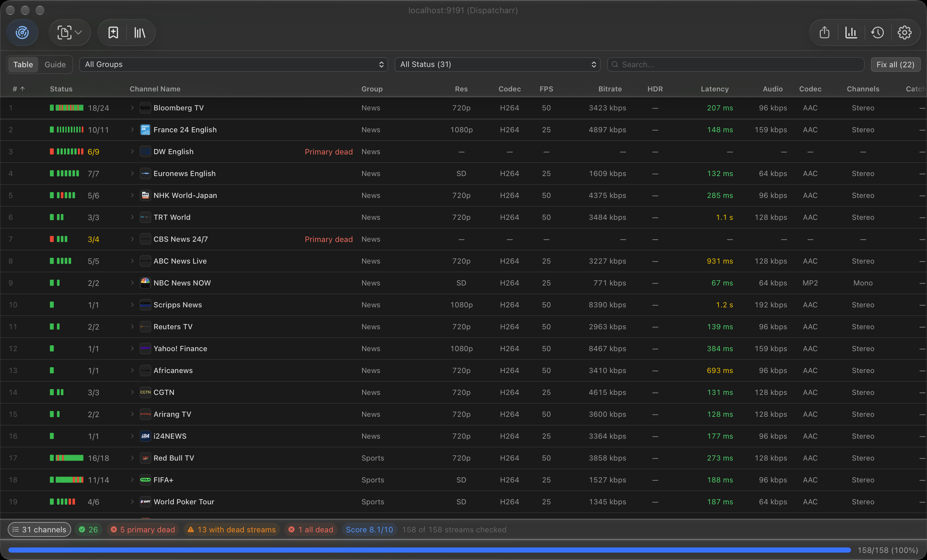Click the i24NEWS channel logo
Viewport: 927px width, 560px height.
(145, 436)
